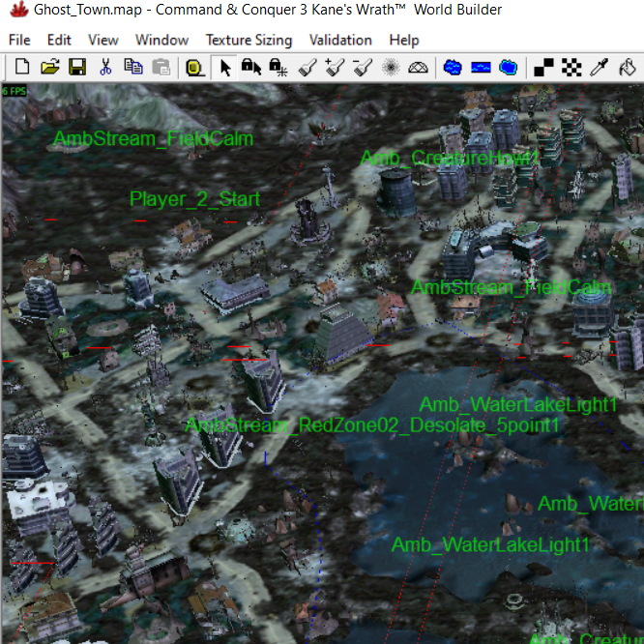Viewport: 644px width, 644px height.
Task: Open an existing map file
Action: 50,67
